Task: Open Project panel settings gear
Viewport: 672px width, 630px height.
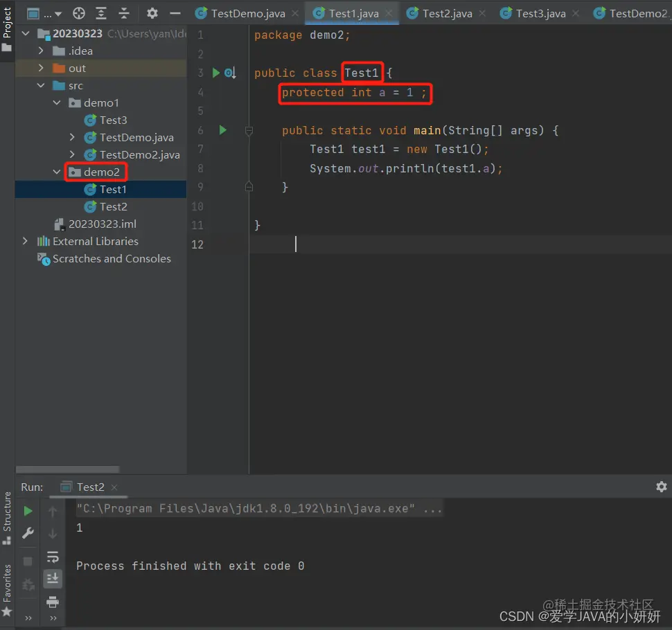Action: point(152,14)
